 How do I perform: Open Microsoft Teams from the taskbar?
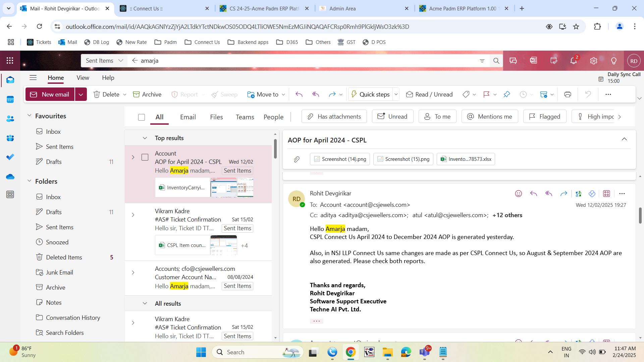click(424, 352)
